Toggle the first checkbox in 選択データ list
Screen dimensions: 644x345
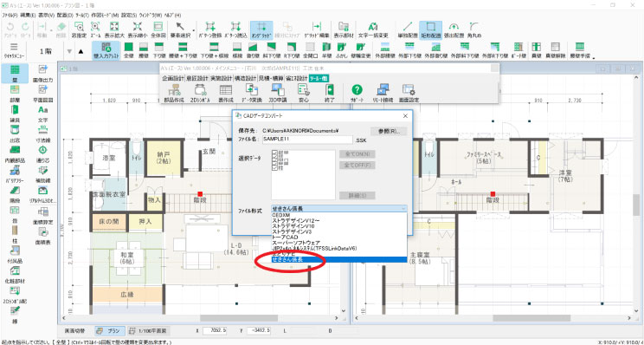(274, 153)
